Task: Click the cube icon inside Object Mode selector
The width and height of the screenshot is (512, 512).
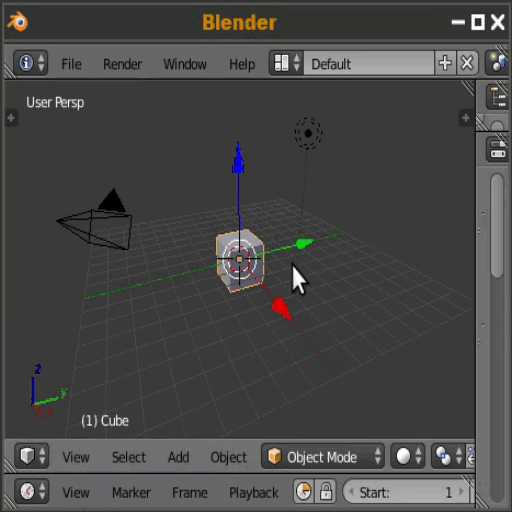Action: [x=274, y=456]
